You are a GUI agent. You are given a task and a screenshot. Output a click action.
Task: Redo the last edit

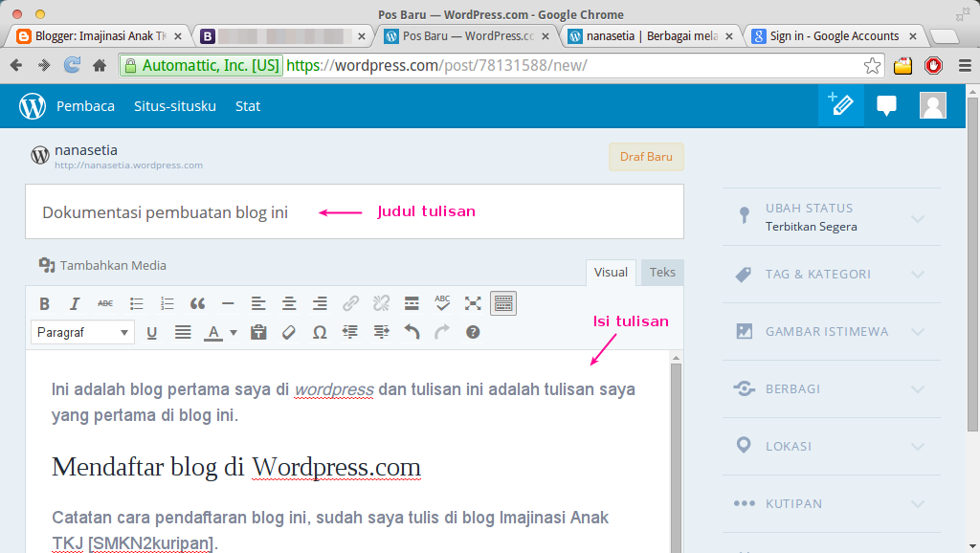pos(442,332)
